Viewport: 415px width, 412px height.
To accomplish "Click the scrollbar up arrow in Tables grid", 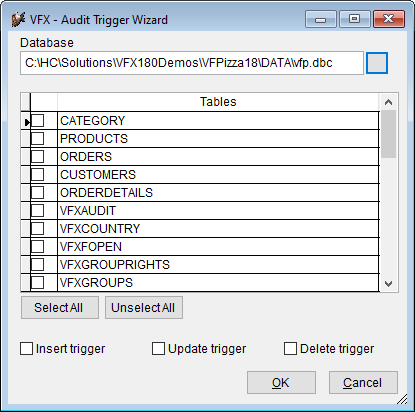I will pyautogui.click(x=388, y=102).
